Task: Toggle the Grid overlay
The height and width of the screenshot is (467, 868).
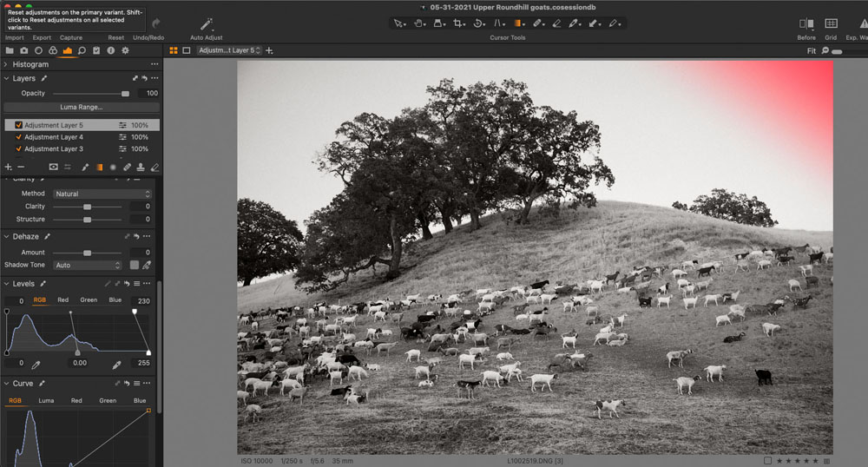Action: point(831,23)
